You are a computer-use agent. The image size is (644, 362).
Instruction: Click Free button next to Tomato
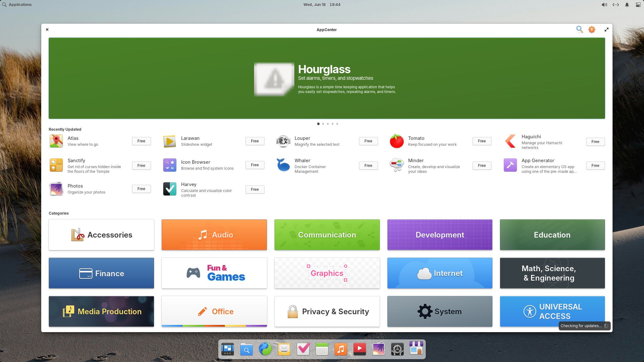click(482, 141)
